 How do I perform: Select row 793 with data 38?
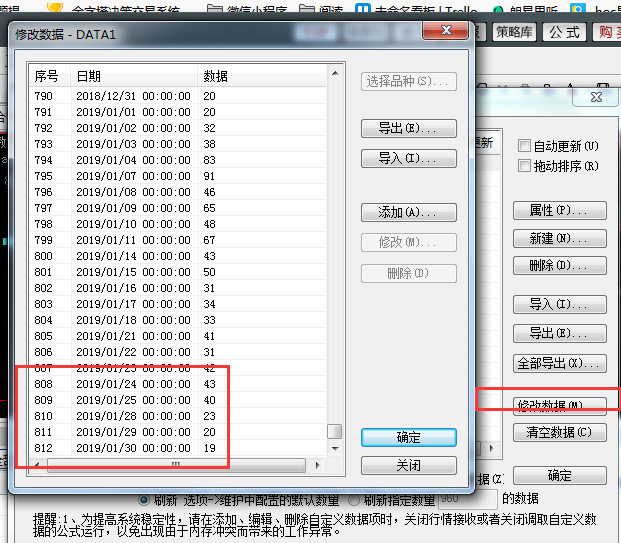(x=178, y=144)
